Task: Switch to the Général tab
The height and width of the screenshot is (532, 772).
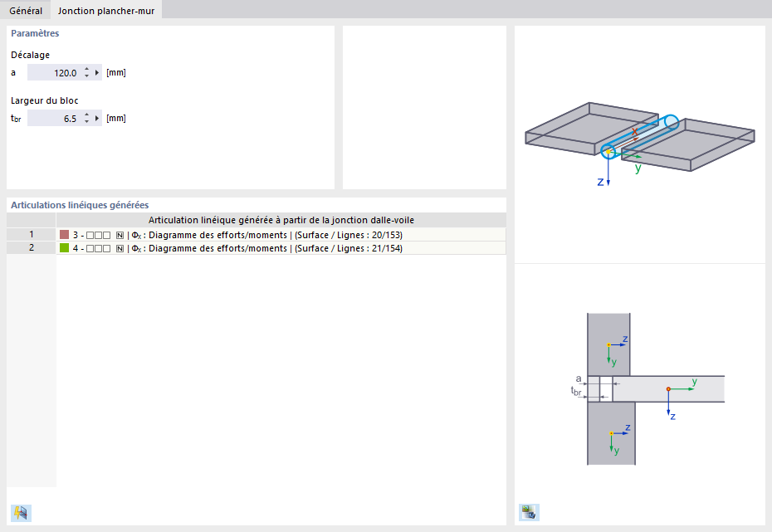Action: coord(26,10)
